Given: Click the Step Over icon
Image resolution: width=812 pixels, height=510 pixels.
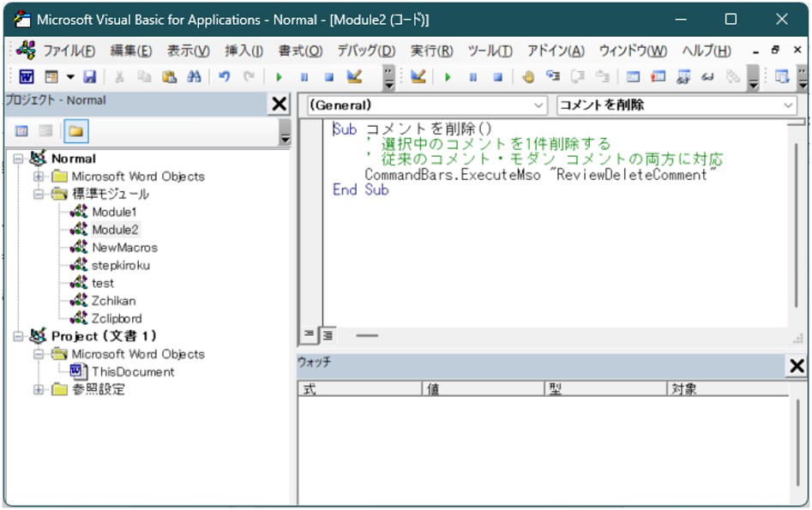Looking at the screenshot, I should pos(577,76).
